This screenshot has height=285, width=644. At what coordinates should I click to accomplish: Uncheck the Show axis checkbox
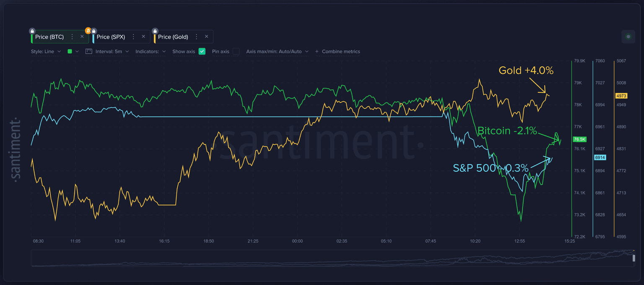pos(202,52)
